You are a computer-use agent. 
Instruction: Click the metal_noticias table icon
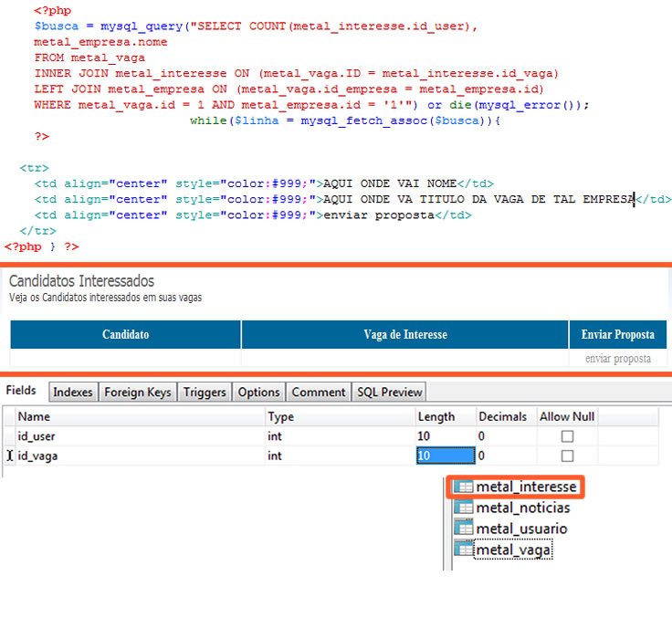[464, 508]
